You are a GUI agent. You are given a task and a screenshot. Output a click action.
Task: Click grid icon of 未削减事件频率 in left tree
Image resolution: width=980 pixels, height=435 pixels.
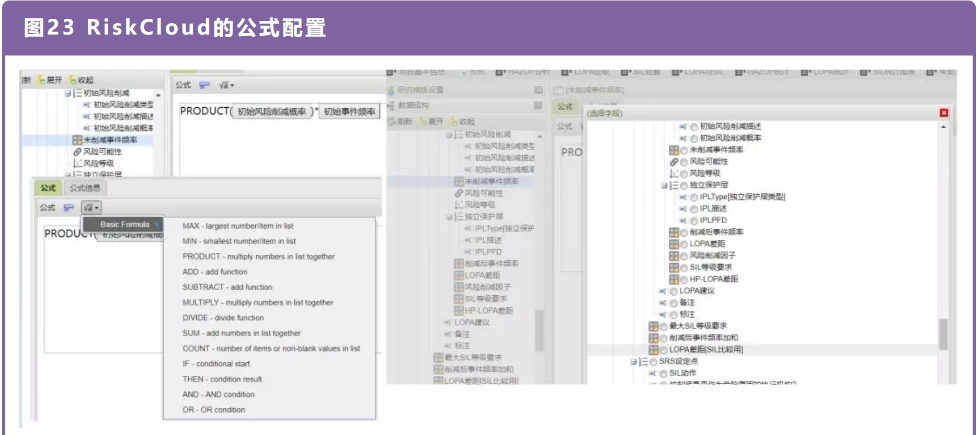coord(77,140)
